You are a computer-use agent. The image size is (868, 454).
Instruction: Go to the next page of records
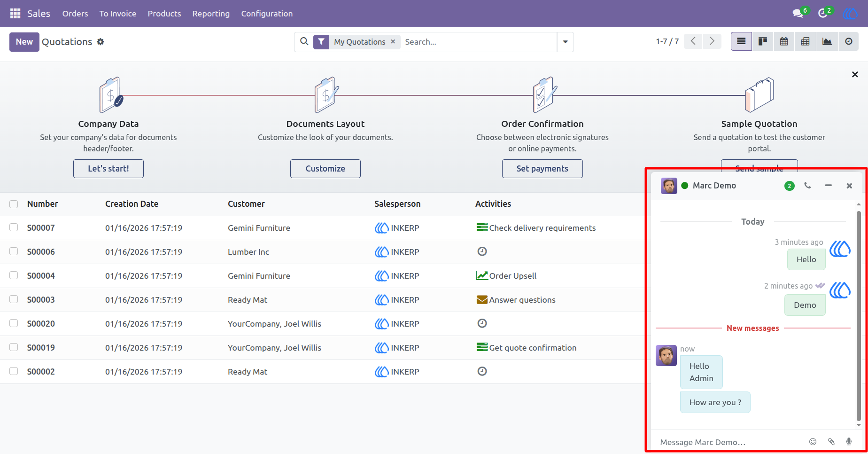(712, 41)
